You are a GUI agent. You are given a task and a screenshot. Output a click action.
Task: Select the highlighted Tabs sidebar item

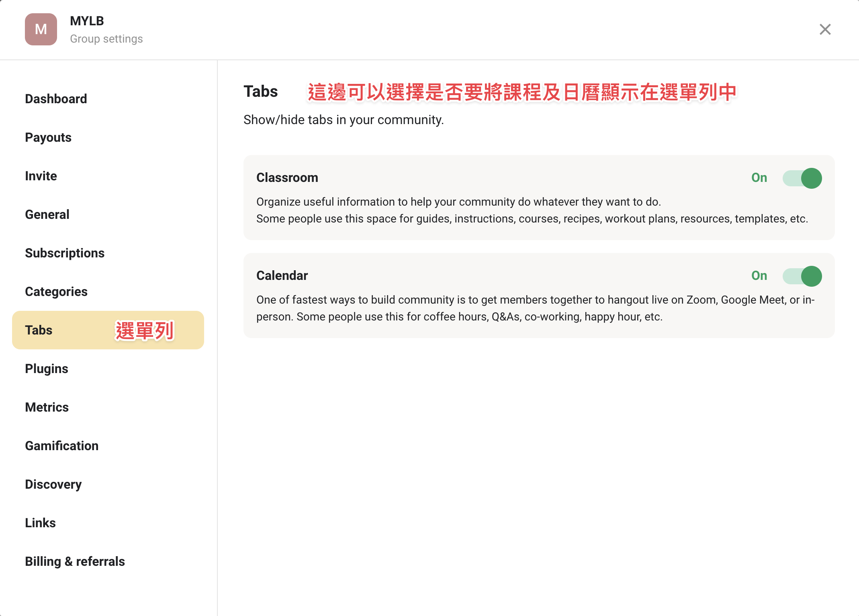coord(108,330)
